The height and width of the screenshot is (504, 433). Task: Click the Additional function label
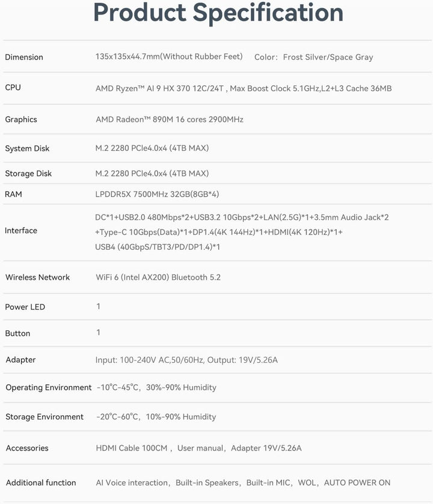click(x=41, y=483)
